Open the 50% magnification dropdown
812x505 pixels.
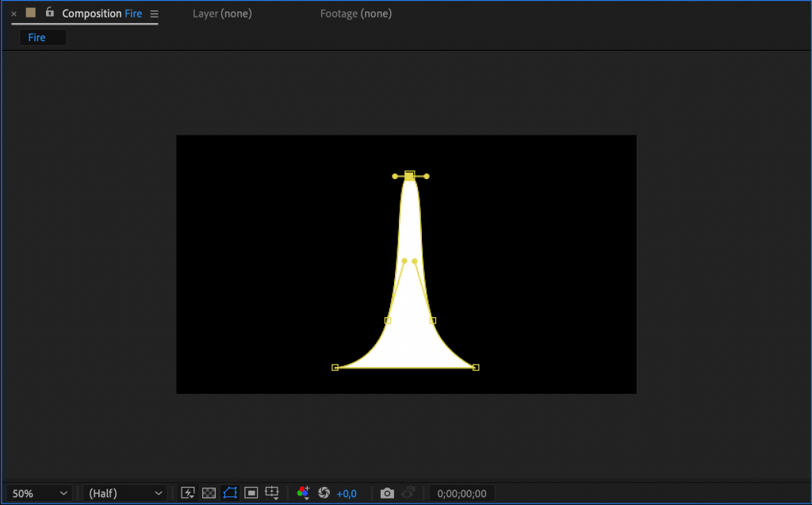(x=37, y=493)
